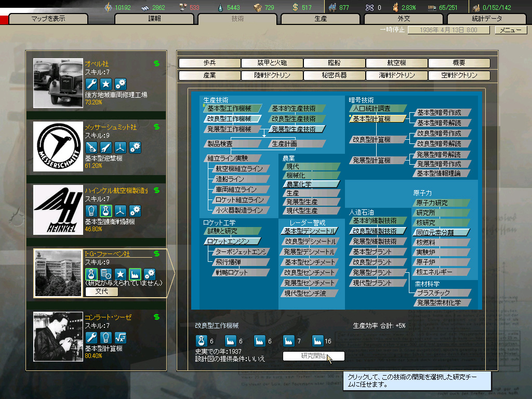
Task: Select the 基本型暗号作成 technology
Action: 443,112
